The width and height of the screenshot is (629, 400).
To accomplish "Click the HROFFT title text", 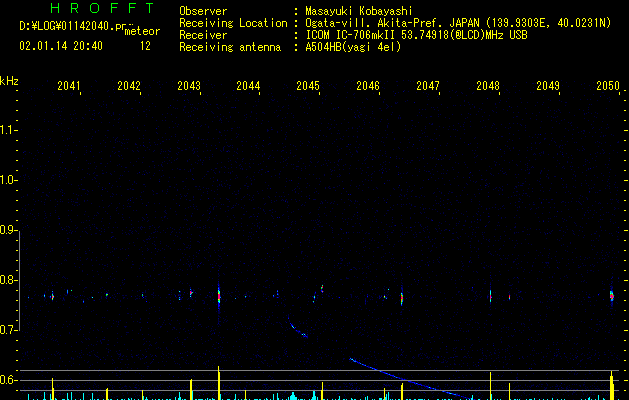I will 102,8.
